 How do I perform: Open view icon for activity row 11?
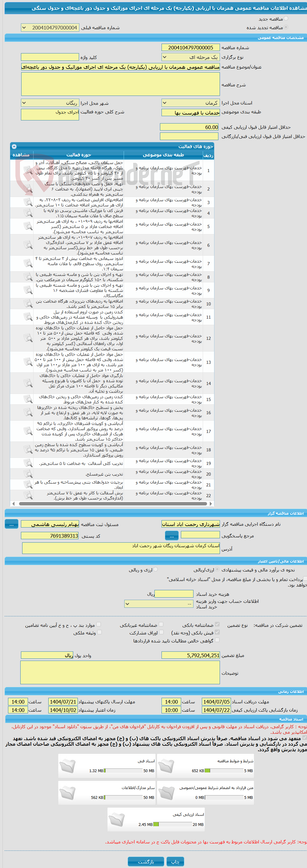click(x=28, y=317)
